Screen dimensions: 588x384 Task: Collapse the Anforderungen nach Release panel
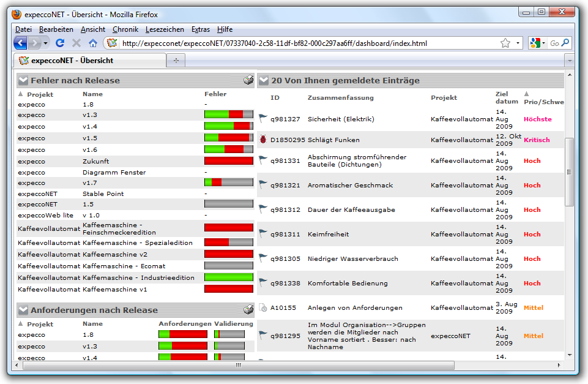pos(23,310)
